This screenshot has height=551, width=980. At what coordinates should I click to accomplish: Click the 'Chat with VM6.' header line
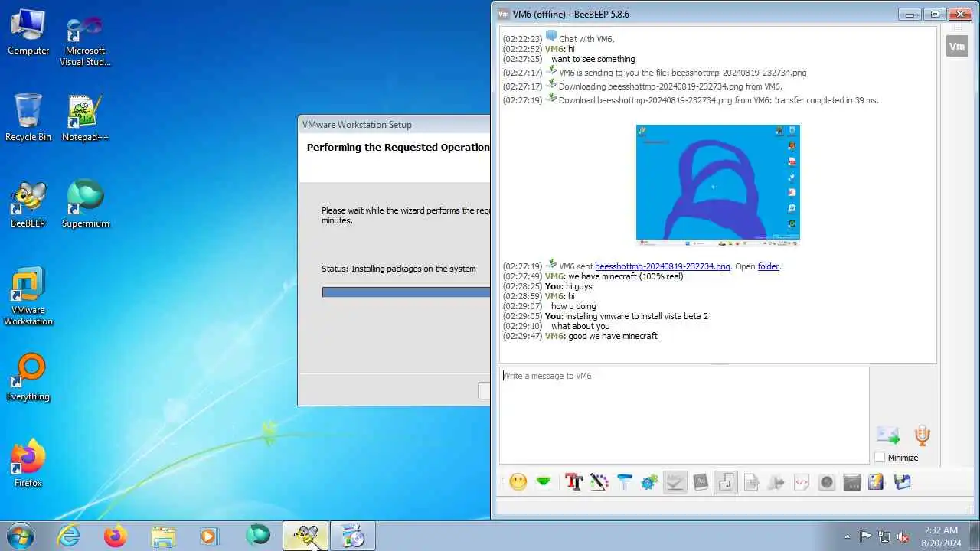pos(586,39)
